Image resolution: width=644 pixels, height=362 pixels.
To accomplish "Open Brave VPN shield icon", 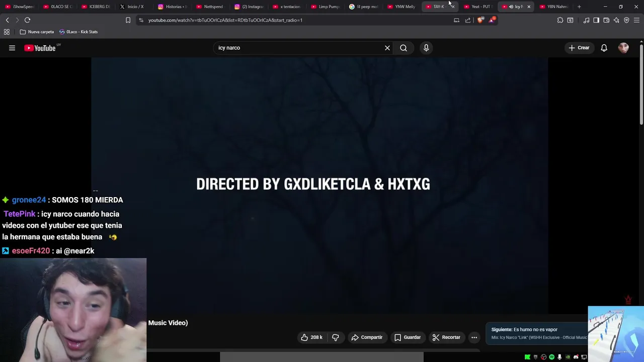I will [626, 20].
